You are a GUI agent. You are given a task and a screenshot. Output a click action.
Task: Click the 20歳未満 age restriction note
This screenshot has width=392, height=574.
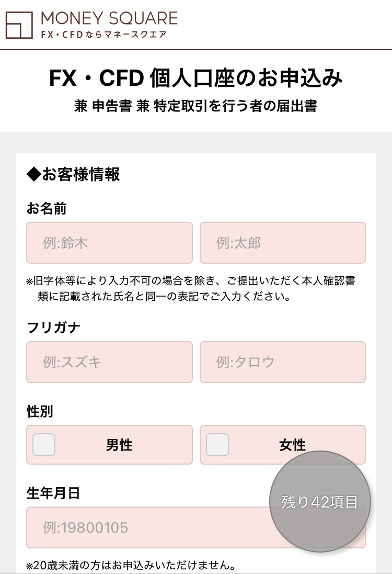130,565
